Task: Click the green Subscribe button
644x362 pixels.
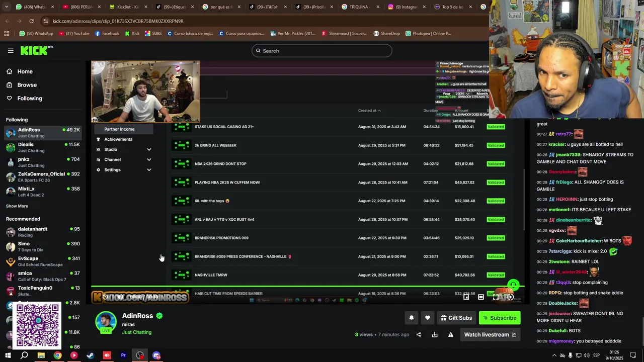Action: (x=500, y=318)
